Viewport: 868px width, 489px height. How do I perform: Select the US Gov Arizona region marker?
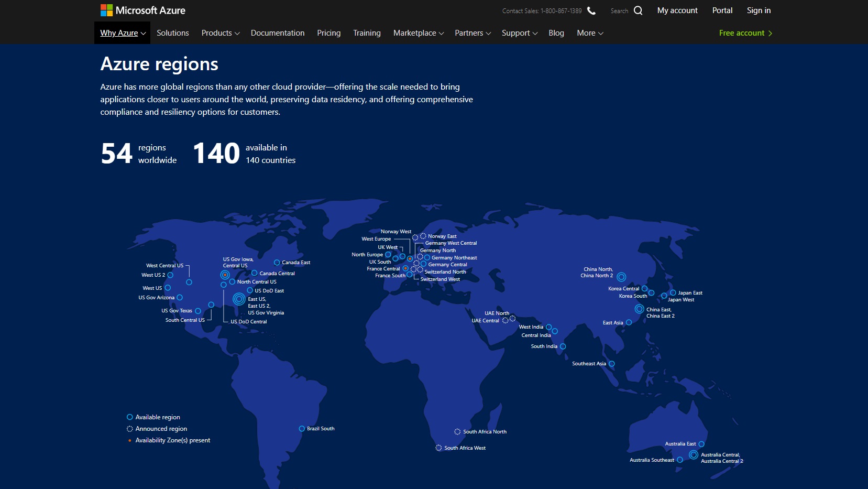[180, 297]
